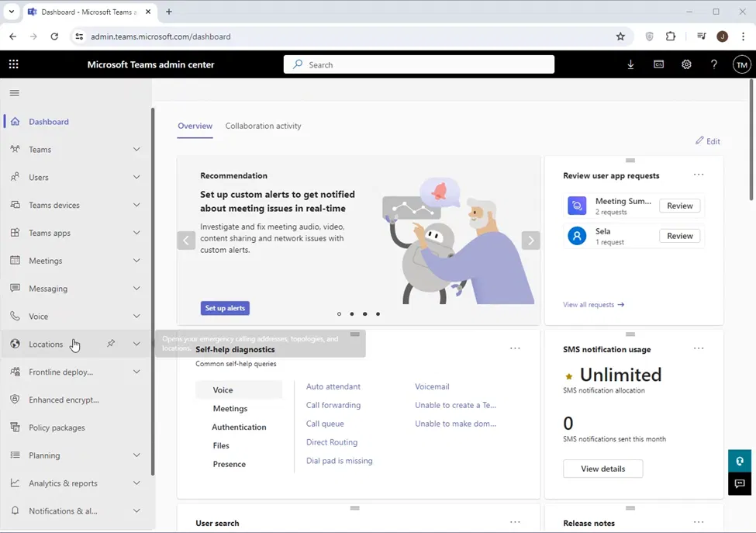Click the pin icon beside Locations

(111, 344)
